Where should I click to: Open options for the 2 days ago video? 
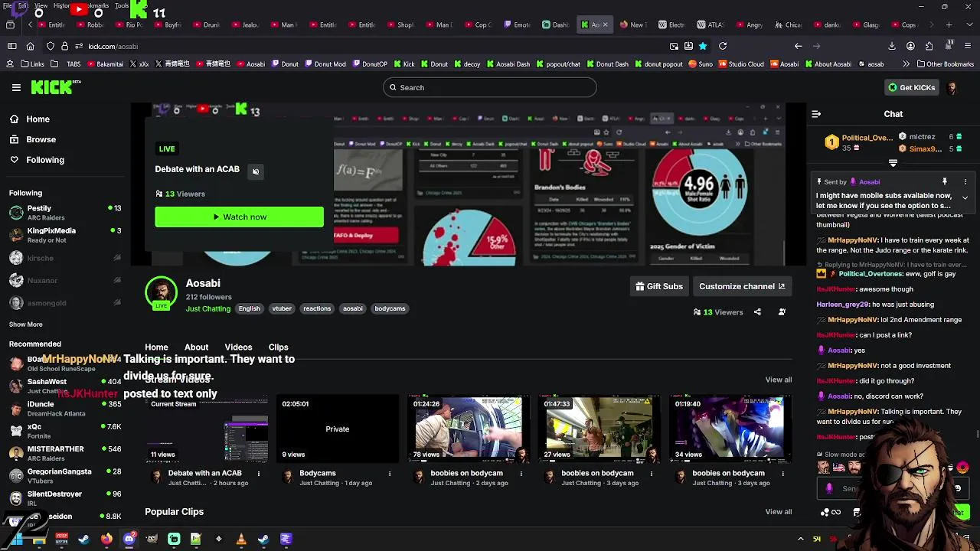521,474
